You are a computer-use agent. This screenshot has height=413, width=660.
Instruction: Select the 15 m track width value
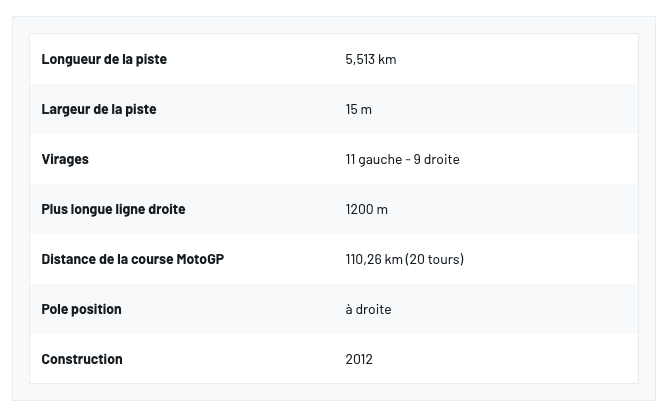pyautogui.click(x=358, y=109)
